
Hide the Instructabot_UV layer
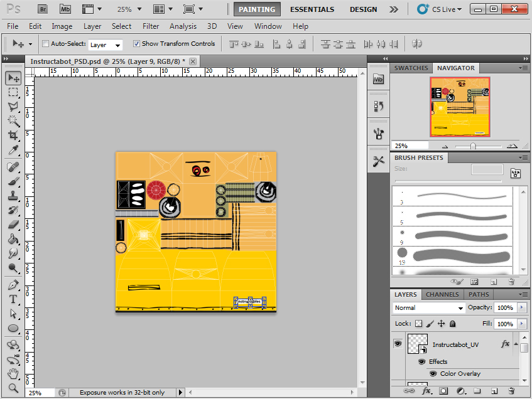(x=398, y=344)
